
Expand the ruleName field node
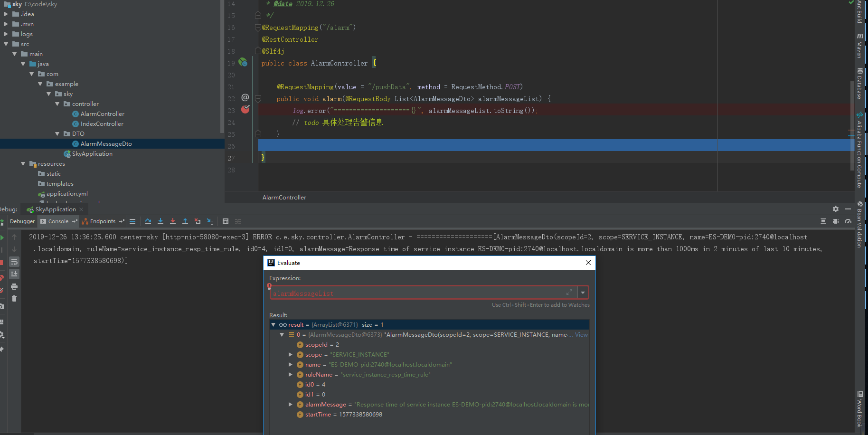[291, 375]
